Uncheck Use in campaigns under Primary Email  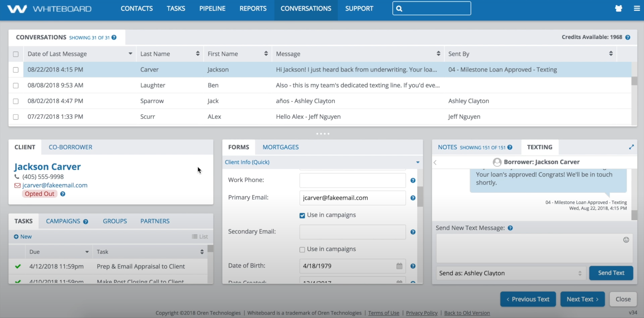click(x=302, y=216)
